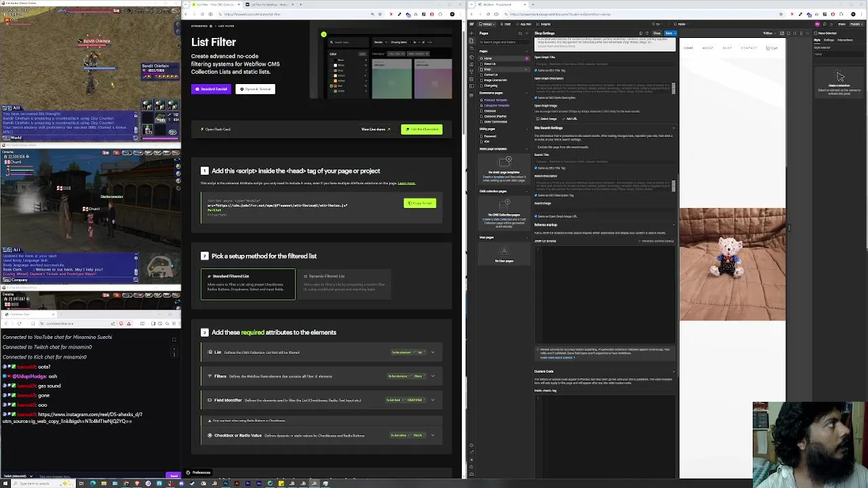Click the preview play icon in Webflow top bar
Screen dimensions: 868x488
tap(832, 24)
